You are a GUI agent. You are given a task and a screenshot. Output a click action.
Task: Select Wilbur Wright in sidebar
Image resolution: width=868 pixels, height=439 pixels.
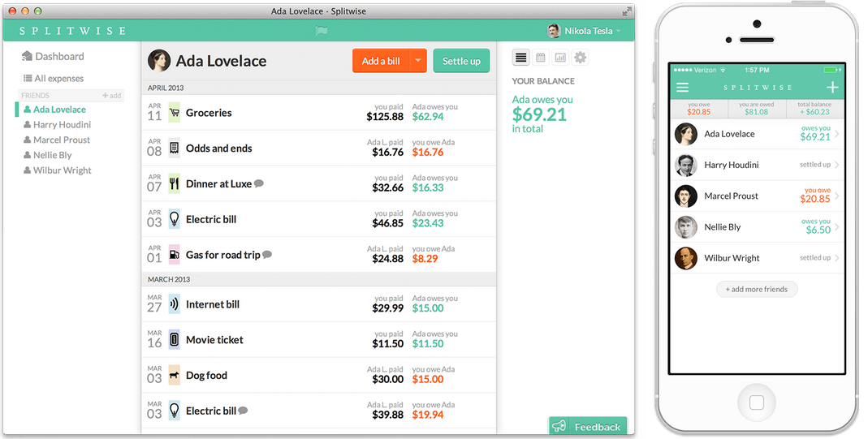tap(57, 170)
